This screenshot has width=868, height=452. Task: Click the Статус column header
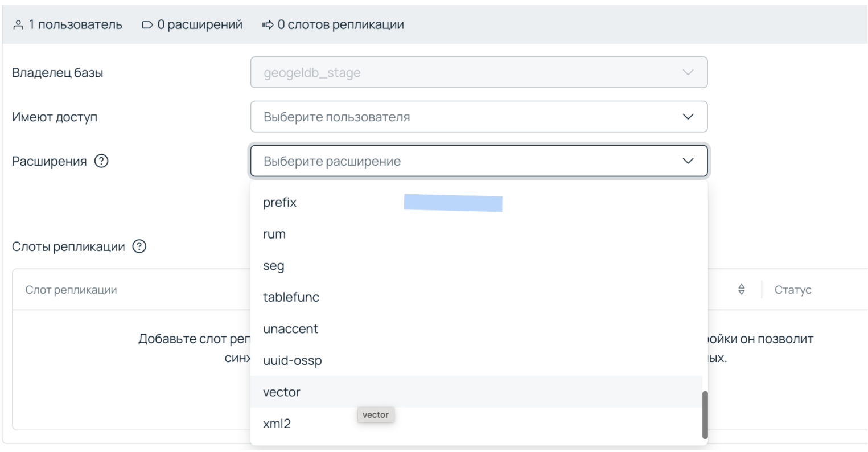[x=792, y=290]
